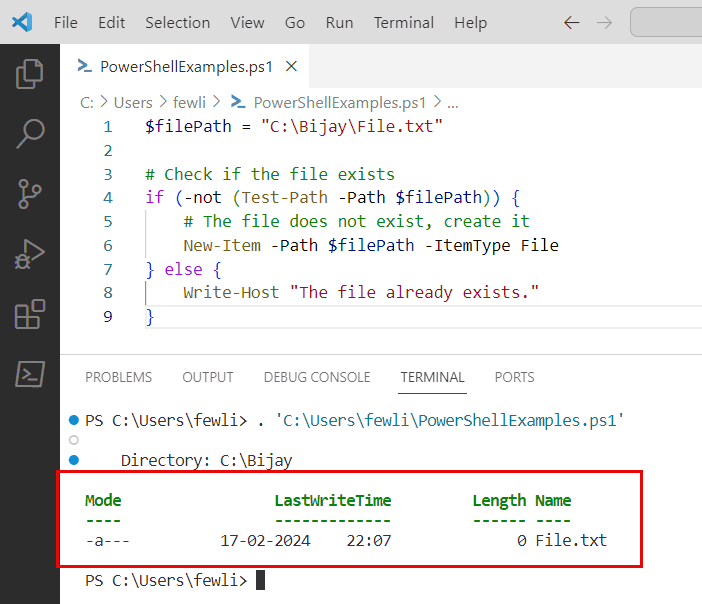
Task: Switch to the PROBLEMS panel tab
Action: (119, 377)
